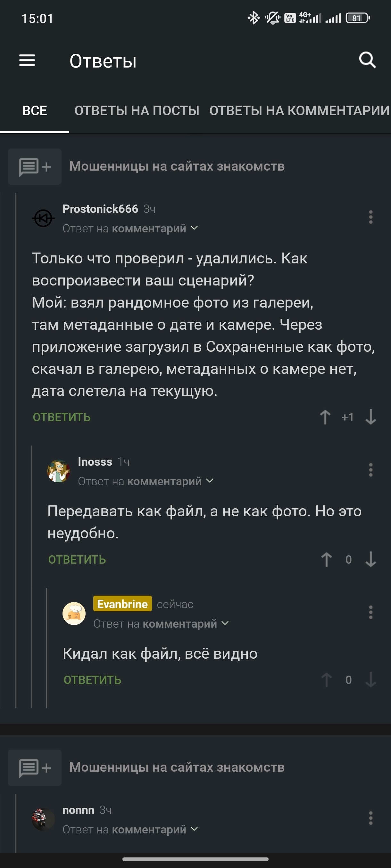Open three-dot menu on Evanbrine's comment
This screenshot has height=868, width=391.
pyautogui.click(x=370, y=613)
